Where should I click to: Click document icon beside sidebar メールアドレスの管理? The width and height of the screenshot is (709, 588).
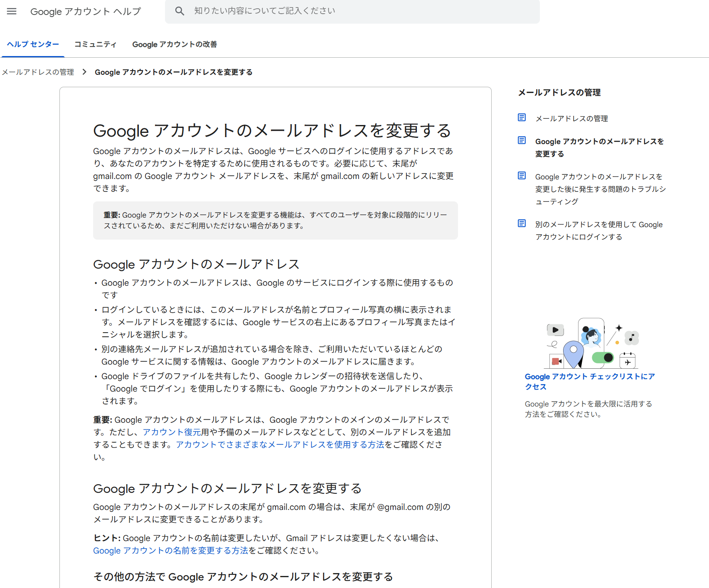[x=522, y=118]
